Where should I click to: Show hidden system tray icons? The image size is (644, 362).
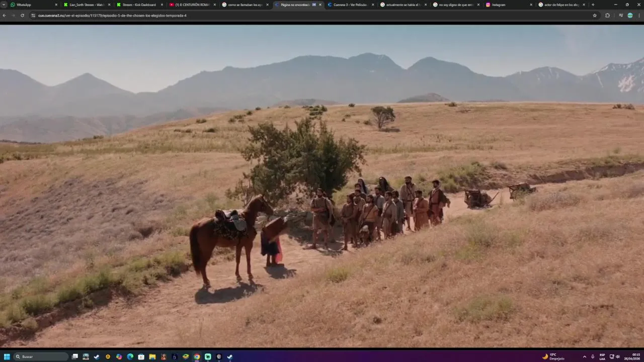pos(584,356)
